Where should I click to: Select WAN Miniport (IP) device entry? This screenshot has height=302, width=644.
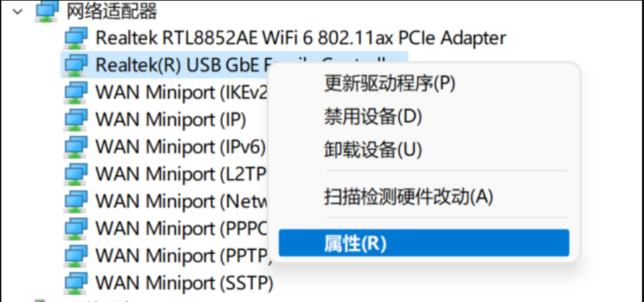(x=171, y=119)
